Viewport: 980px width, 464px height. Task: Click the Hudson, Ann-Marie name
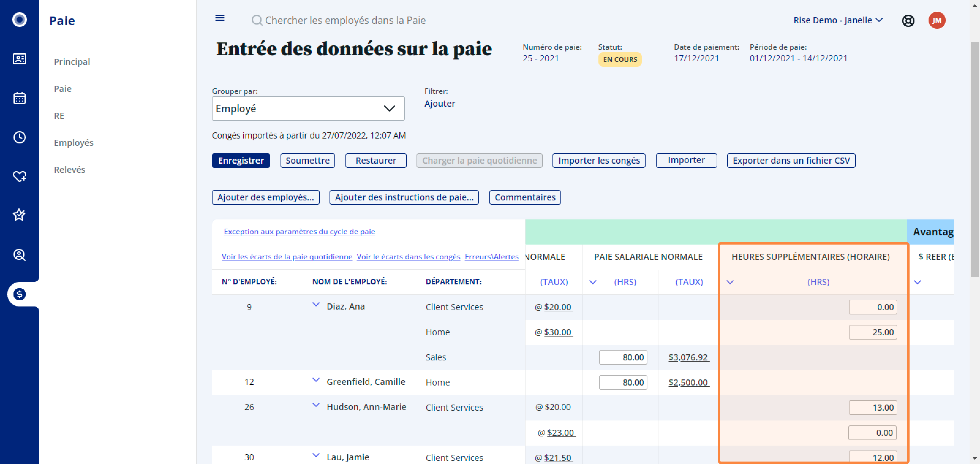[366, 407]
